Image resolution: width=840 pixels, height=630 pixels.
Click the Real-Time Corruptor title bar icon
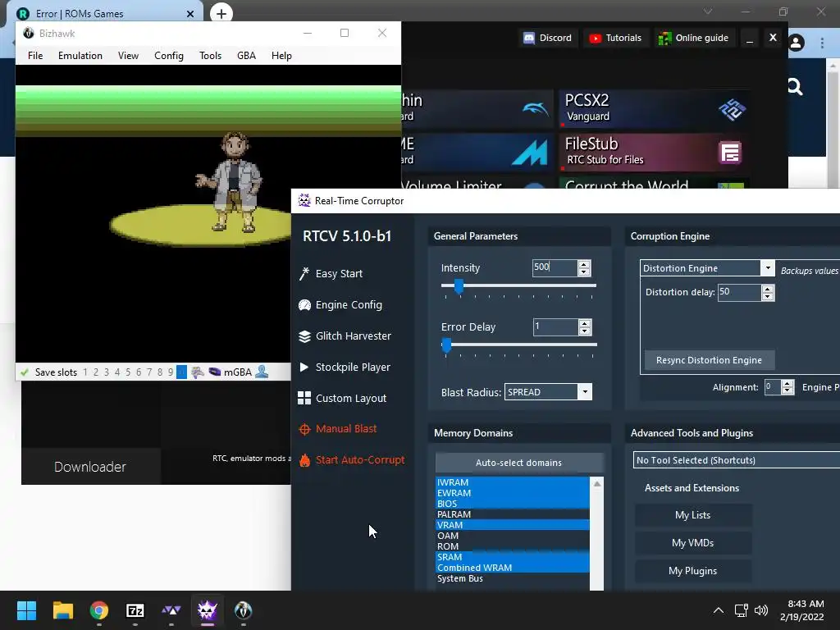click(304, 200)
